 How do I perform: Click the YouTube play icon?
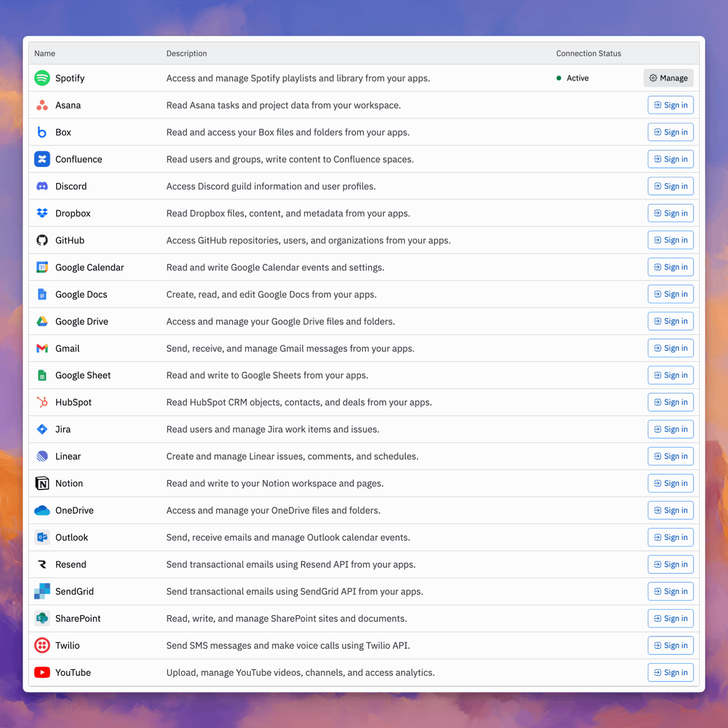click(42, 672)
